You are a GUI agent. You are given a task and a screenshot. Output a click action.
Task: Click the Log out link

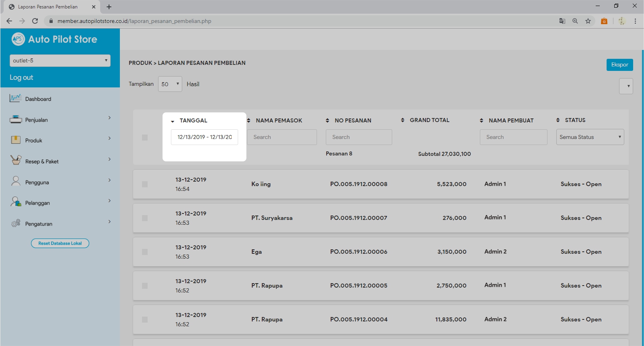coord(21,77)
